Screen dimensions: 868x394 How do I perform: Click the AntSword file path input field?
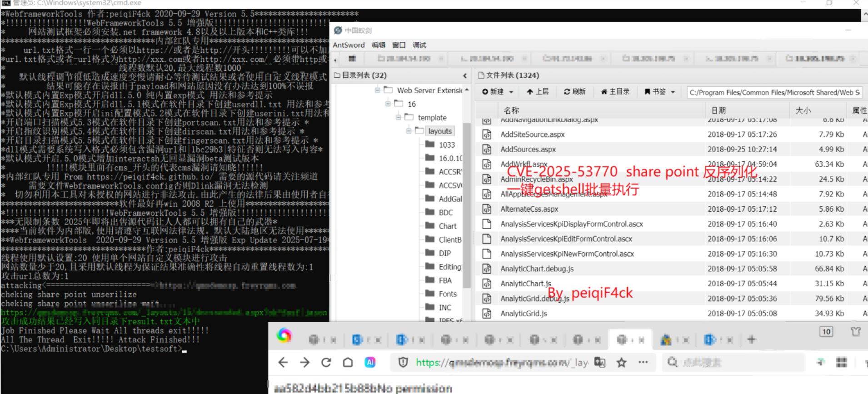[x=775, y=92]
